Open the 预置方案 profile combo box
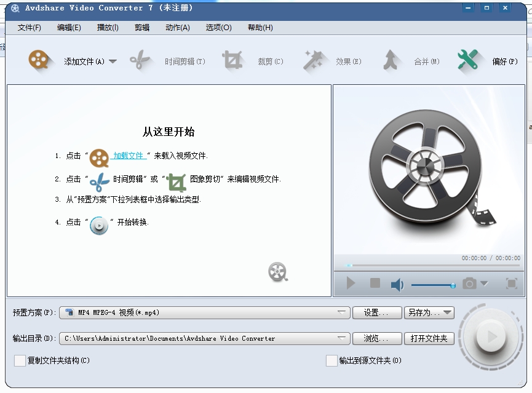The height and width of the screenshot is (393, 532). pyautogui.click(x=205, y=312)
